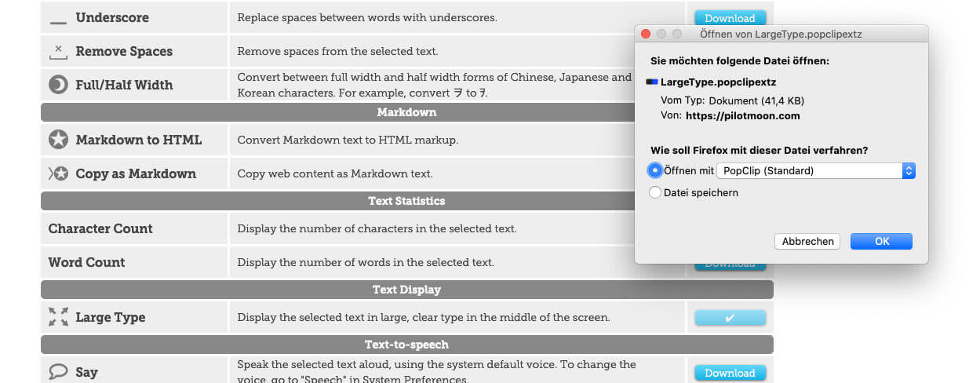The image size is (980, 383).
Task: Click OK in the download dialog
Action: click(x=882, y=242)
